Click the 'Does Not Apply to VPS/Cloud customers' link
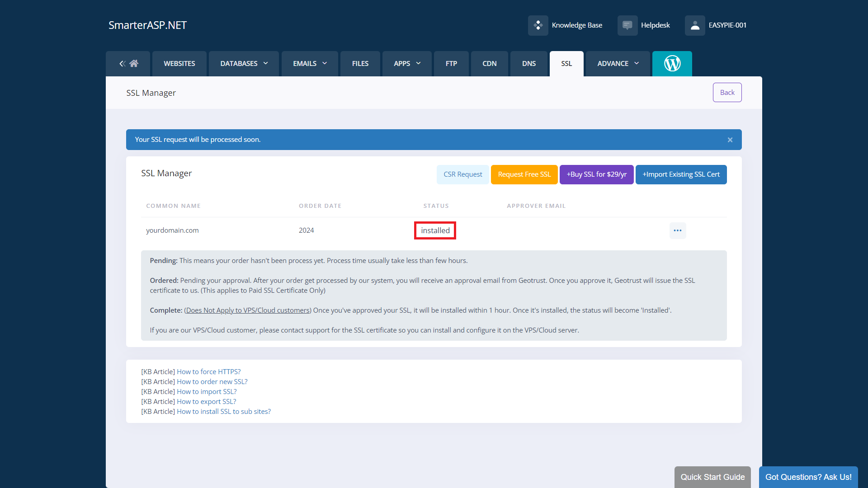Viewport: 868px width, 488px height. (247, 310)
